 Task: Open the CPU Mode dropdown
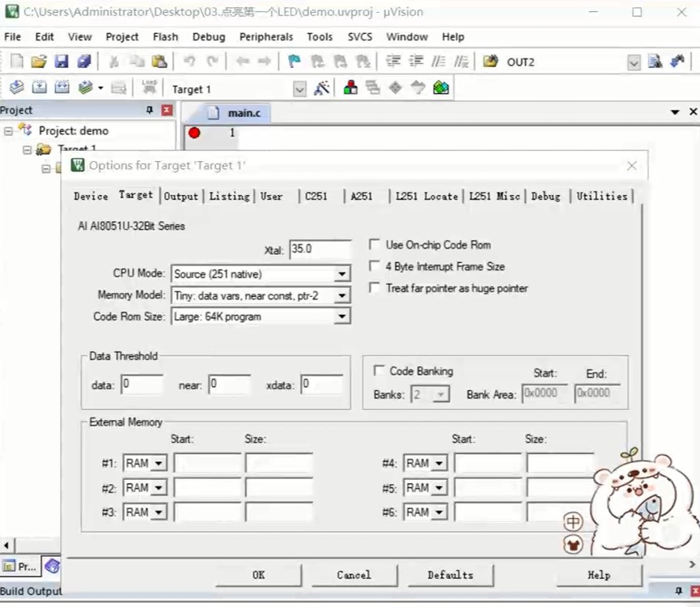pyautogui.click(x=261, y=274)
